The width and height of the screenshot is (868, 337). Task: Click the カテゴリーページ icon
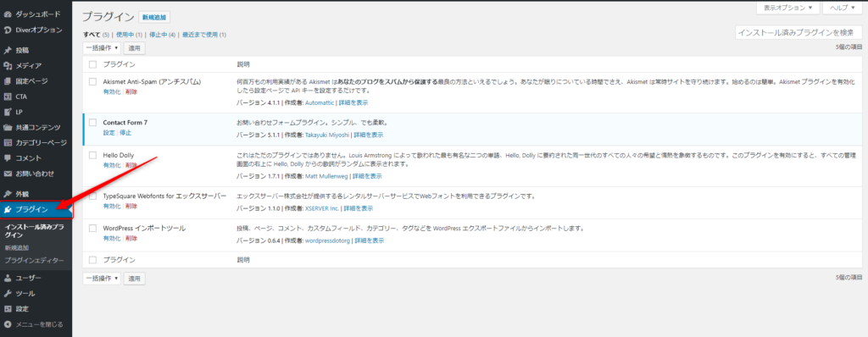(8, 143)
